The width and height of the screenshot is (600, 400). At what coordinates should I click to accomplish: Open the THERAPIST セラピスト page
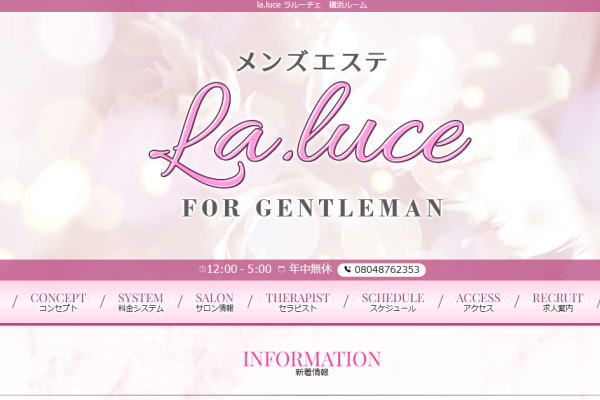coord(298,302)
